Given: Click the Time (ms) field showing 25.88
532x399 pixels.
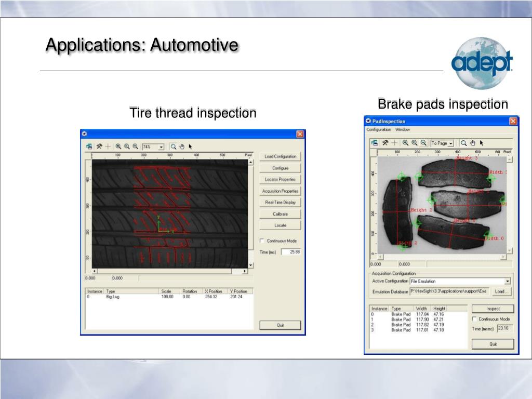Looking at the screenshot, I should pos(291,252).
